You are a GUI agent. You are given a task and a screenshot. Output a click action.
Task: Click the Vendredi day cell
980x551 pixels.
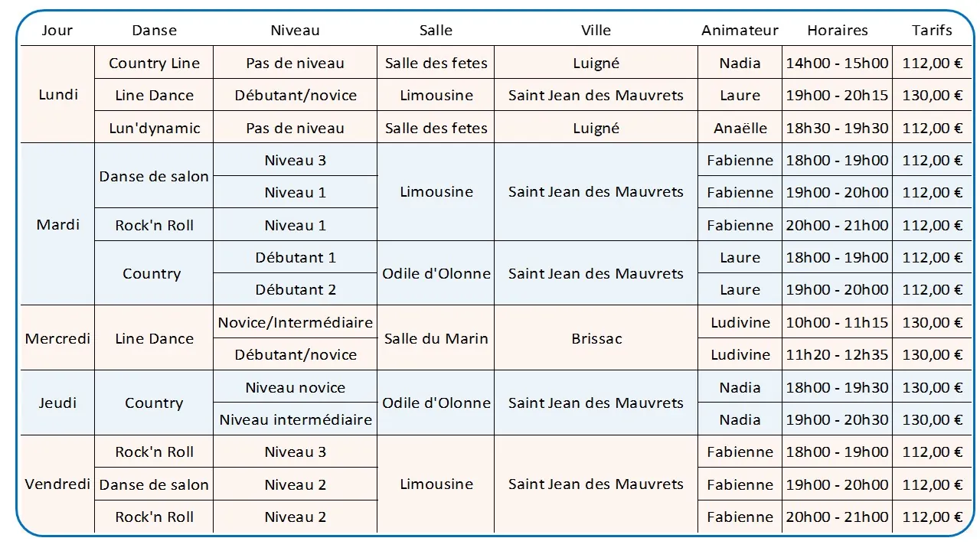pos(57,484)
